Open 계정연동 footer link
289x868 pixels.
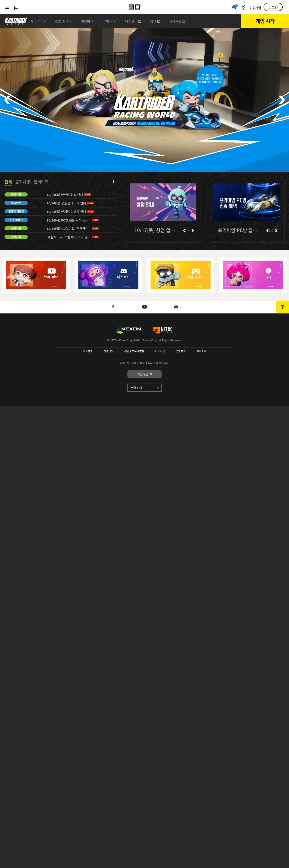pyautogui.click(x=108, y=351)
